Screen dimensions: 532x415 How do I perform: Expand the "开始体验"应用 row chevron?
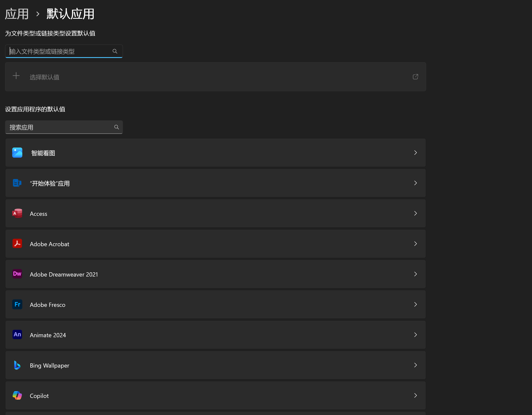click(416, 183)
